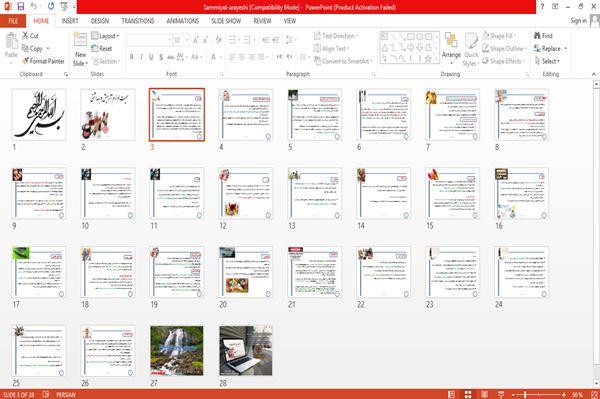Open the FILE tab
The width and height of the screenshot is (600, 399).
(x=13, y=21)
